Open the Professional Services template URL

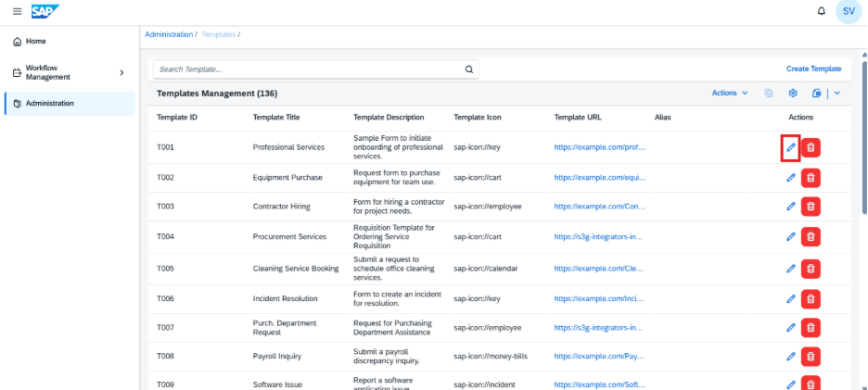pyautogui.click(x=599, y=147)
